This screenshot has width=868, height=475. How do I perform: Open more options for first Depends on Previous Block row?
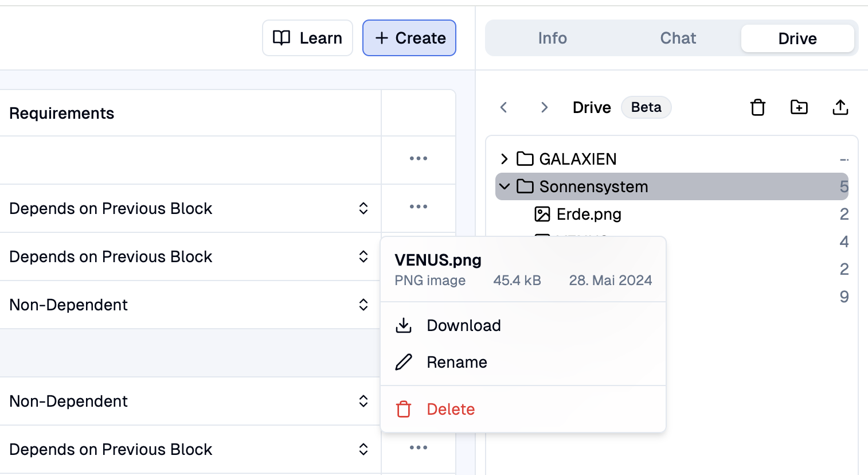pyautogui.click(x=419, y=207)
